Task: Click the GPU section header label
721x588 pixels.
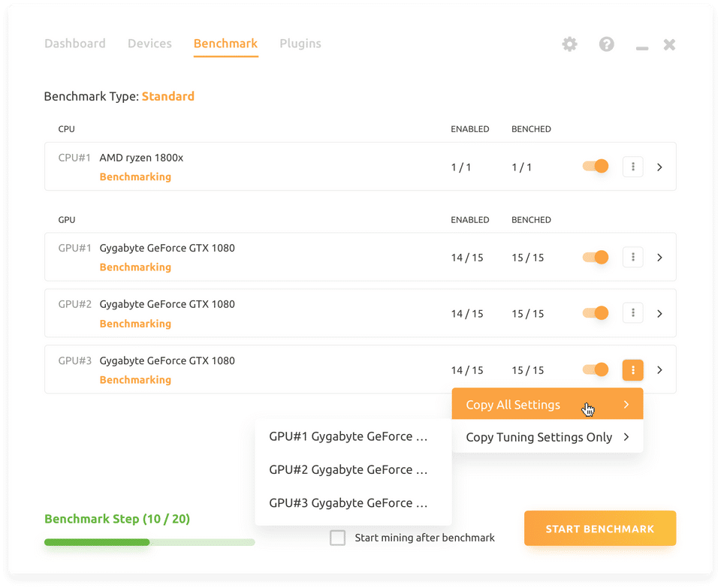Action: coord(67,220)
